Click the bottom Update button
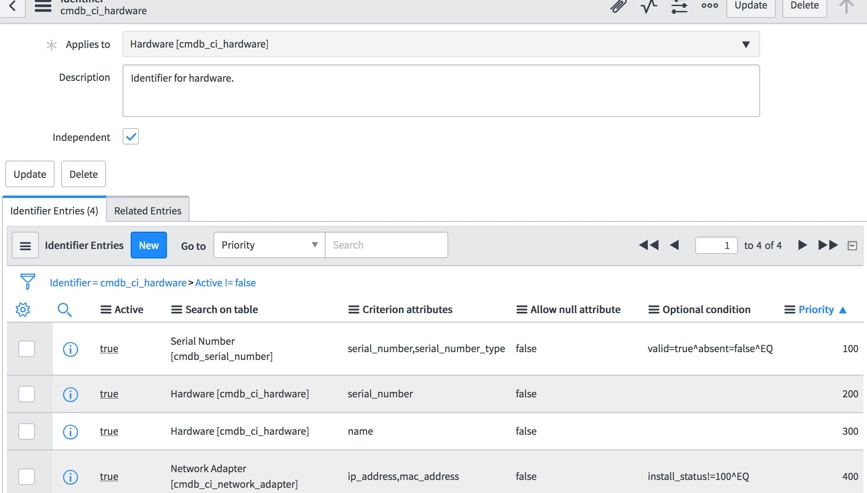The height and width of the screenshot is (493, 867). pyautogui.click(x=30, y=174)
